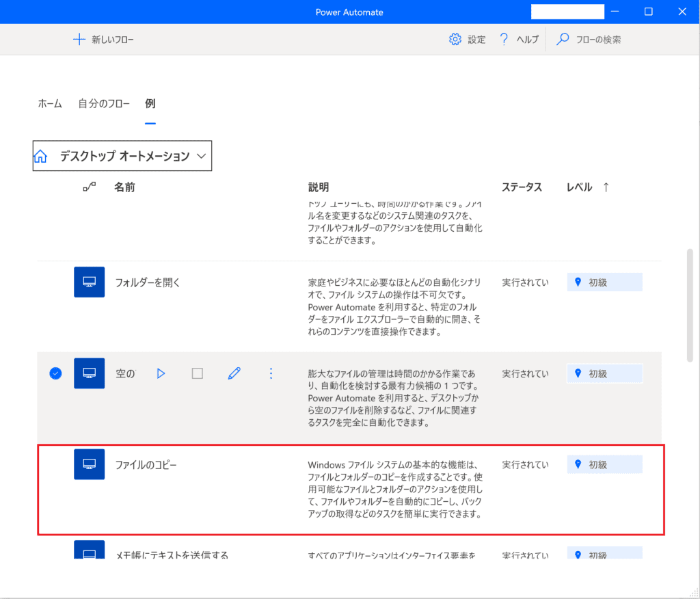The height and width of the screenshot is (599, 700).
Task: Open the ファイルのコピー flow name
Action: tap(146, 465)
